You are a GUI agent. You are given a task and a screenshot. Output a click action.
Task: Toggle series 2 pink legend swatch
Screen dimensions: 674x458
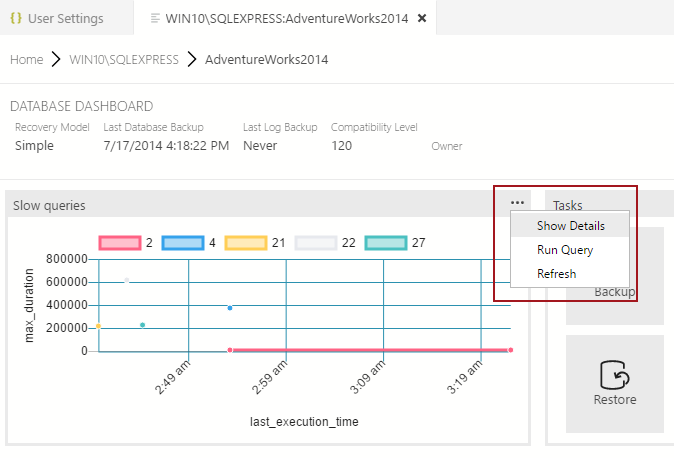point(120,243)
